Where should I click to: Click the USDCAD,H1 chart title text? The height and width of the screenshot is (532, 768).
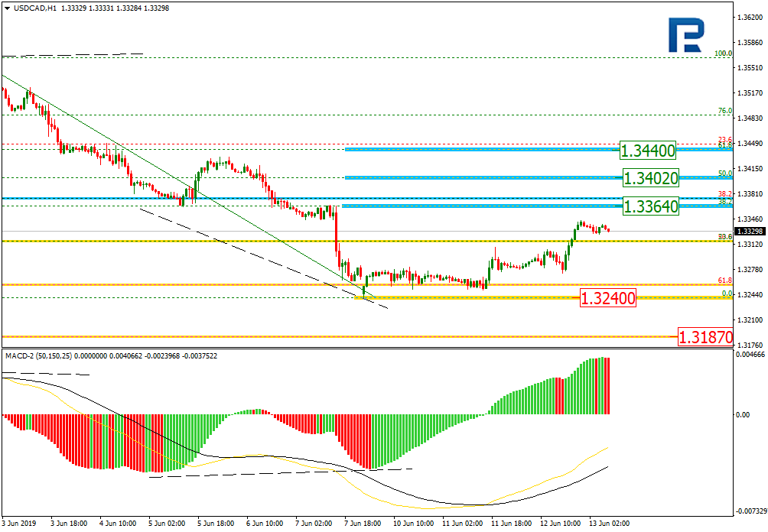34,8
